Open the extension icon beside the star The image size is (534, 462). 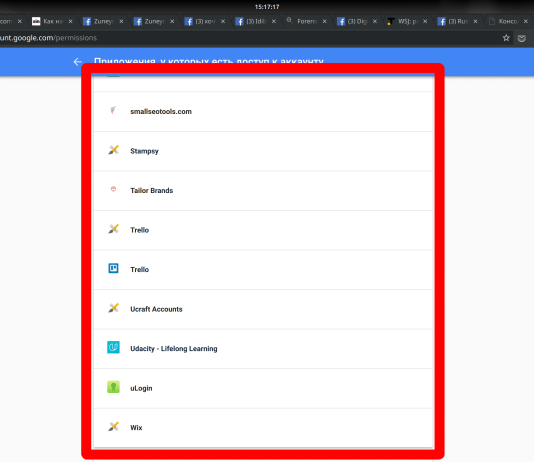[521, 38]
